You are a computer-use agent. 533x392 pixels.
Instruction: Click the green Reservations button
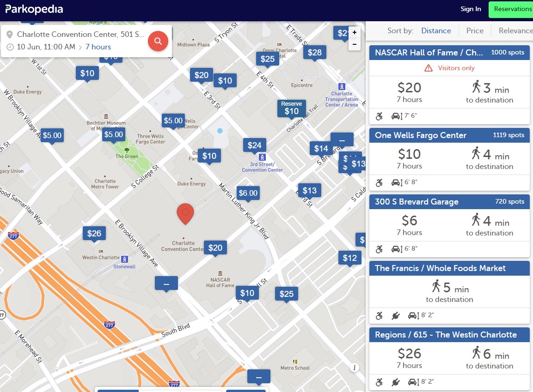click(511, 10)
